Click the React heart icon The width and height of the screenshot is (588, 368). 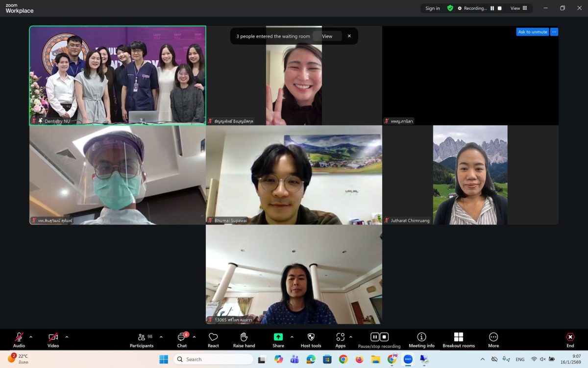point(213,338)
